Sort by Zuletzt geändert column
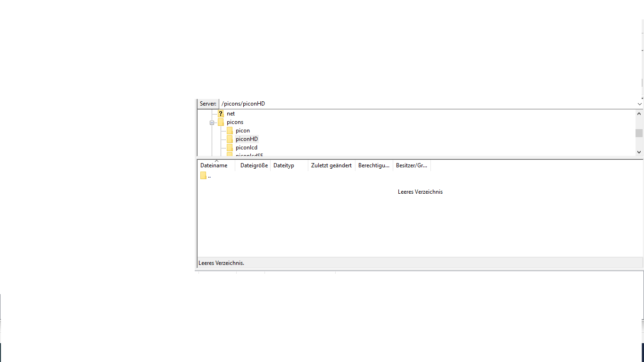Screen dimensions: 644x362 coord(331,165)
